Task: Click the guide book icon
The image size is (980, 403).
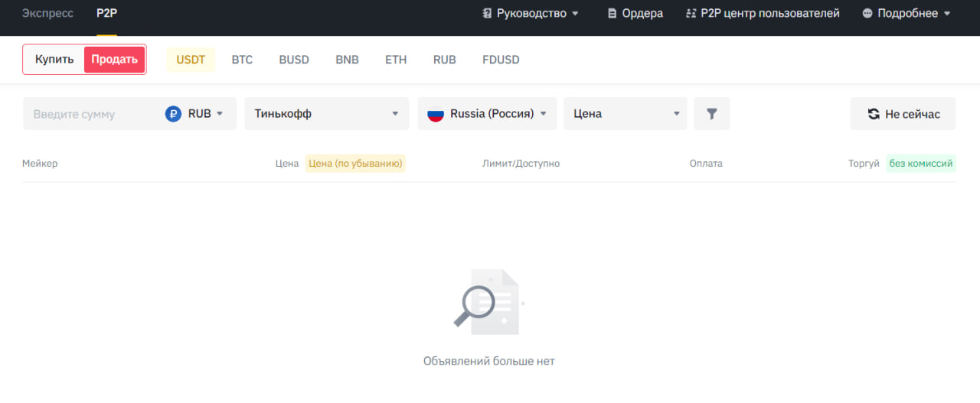Action: tap(488, 14)
